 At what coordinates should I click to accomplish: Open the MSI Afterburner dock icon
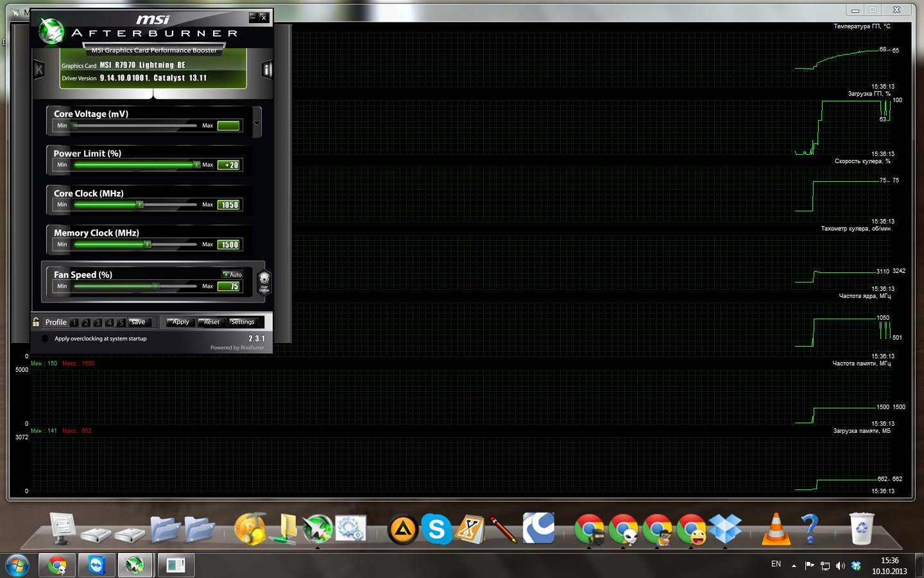pyautogui.click(x=317, y=530)
